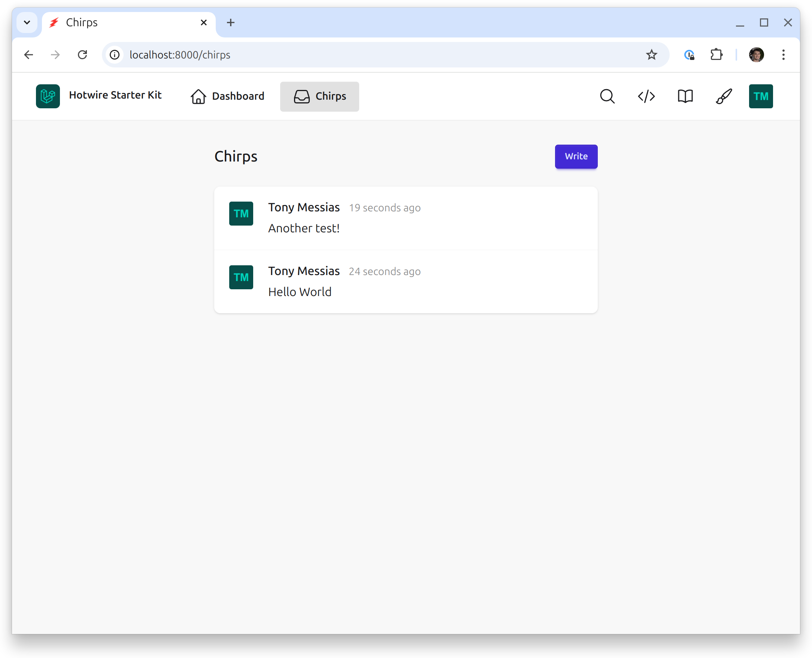812x658 pixels.
Task: Click the browser extensions puzzle icon
Action: tap(716, 55)
